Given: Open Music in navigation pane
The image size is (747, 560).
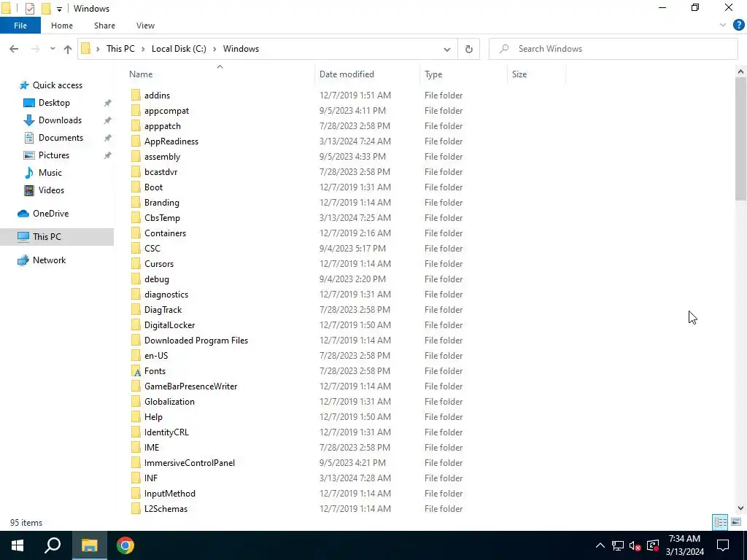Looking at the screenshot, I should [50, 173].
